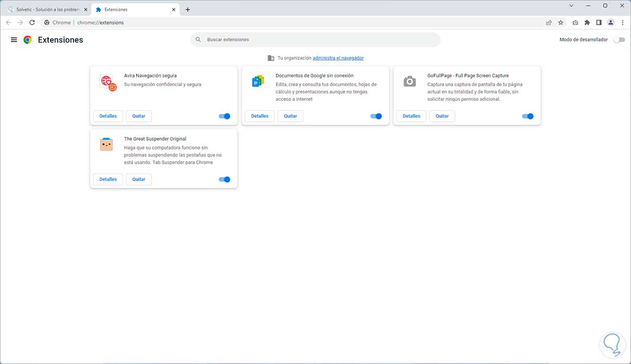Disable the Avira Navegación segura extension
This screenshot has height=364, width=631.
pyautogui.click(x=225, y=116)
